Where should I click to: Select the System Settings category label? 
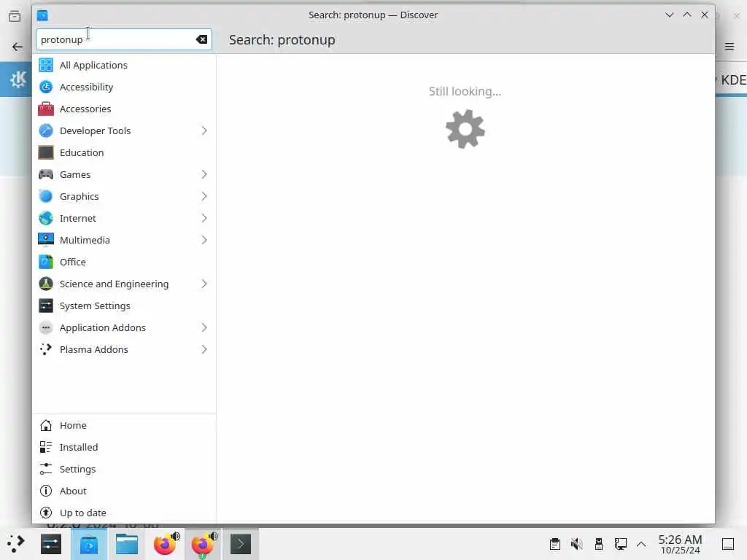(95, 306)
